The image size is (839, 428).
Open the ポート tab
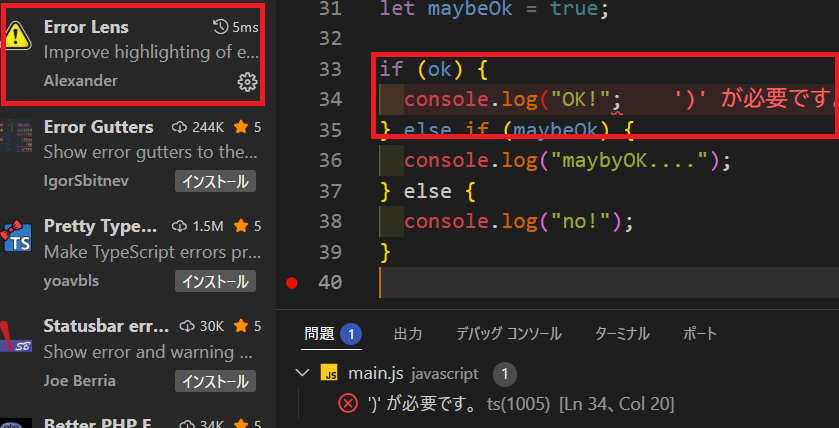[x=700, y=334]
